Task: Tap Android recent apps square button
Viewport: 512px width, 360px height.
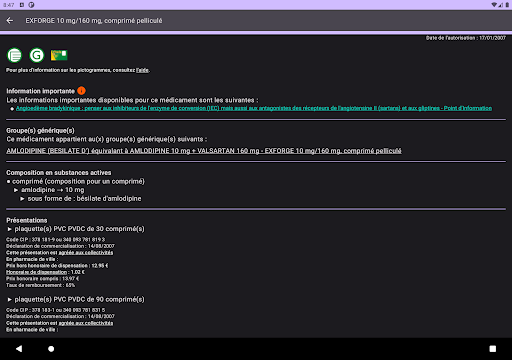Action: tap(493, 349)
